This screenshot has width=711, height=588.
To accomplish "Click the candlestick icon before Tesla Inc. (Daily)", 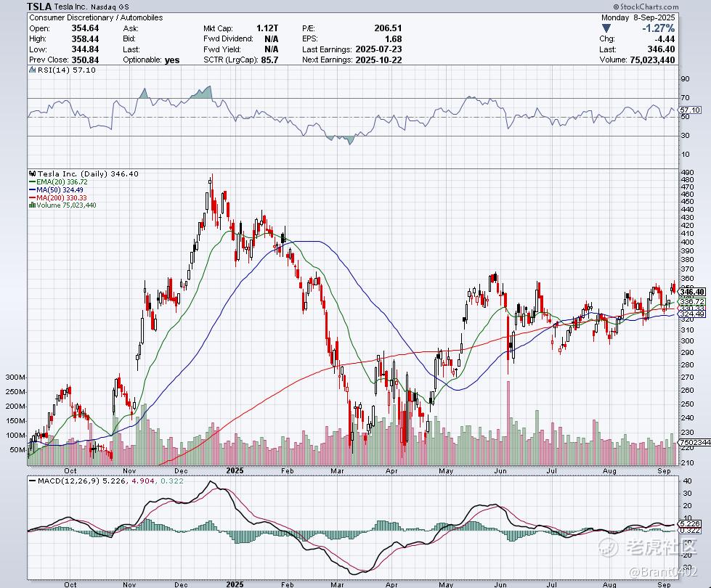I will tap(32, 173).
